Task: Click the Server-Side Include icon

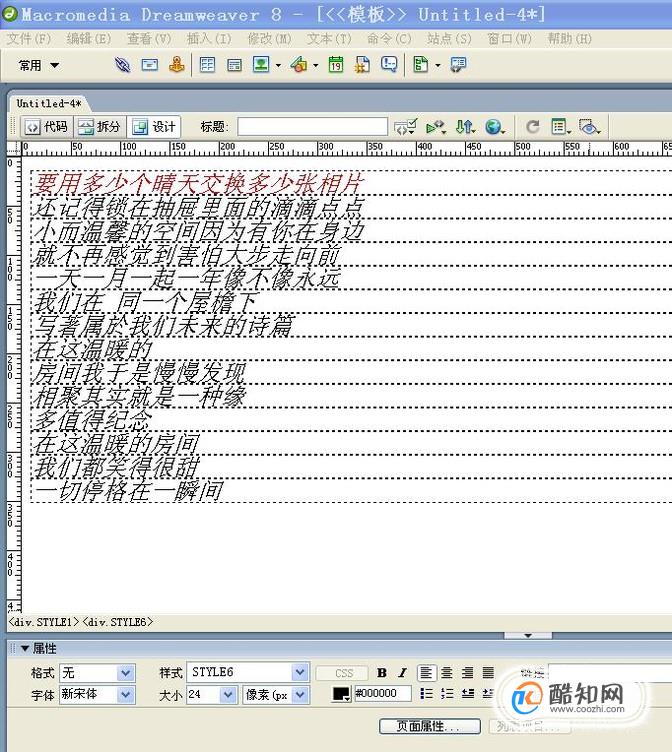Action: [362, 64]
